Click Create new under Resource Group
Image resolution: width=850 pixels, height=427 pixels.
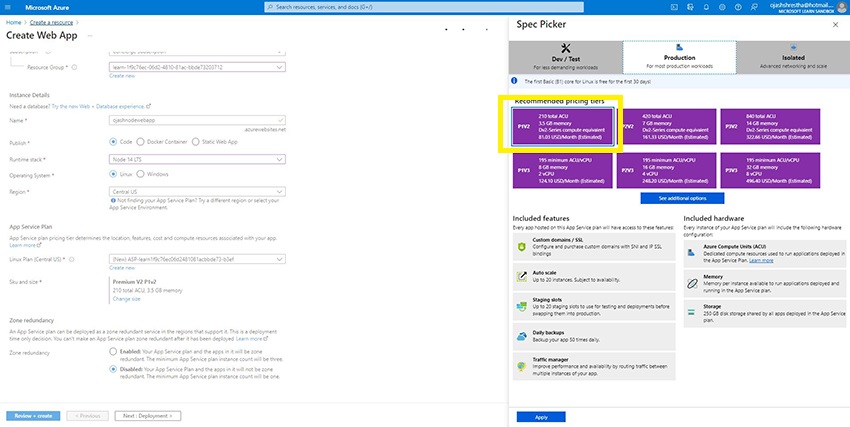tap(122, 76)
